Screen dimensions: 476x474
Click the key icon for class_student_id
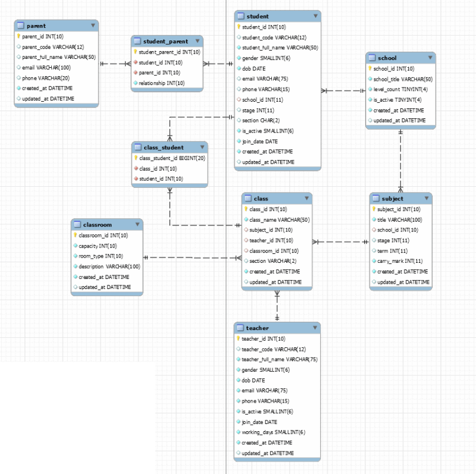[x=136, y=157]
